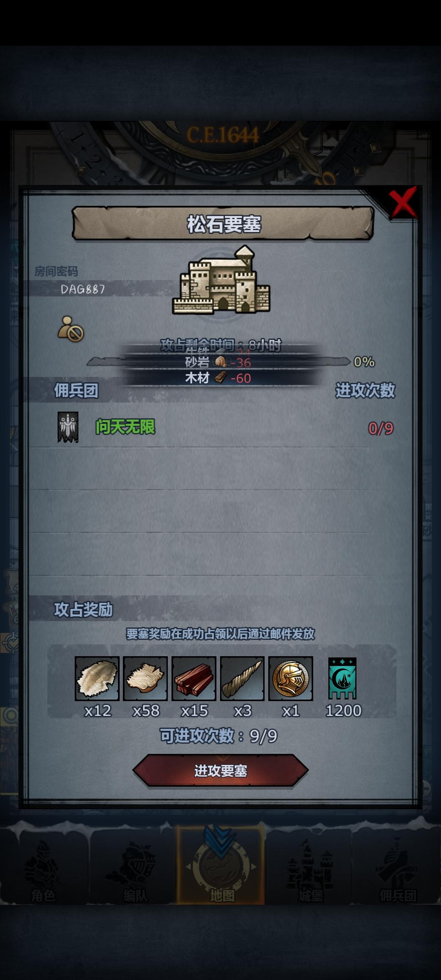Select the room password DAG887 field
This screenshot has height=980, width=441.
click(x=83, y=289)
